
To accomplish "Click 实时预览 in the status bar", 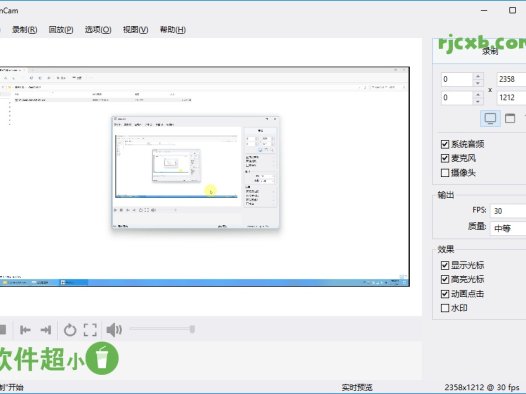I will coord(357,388).
